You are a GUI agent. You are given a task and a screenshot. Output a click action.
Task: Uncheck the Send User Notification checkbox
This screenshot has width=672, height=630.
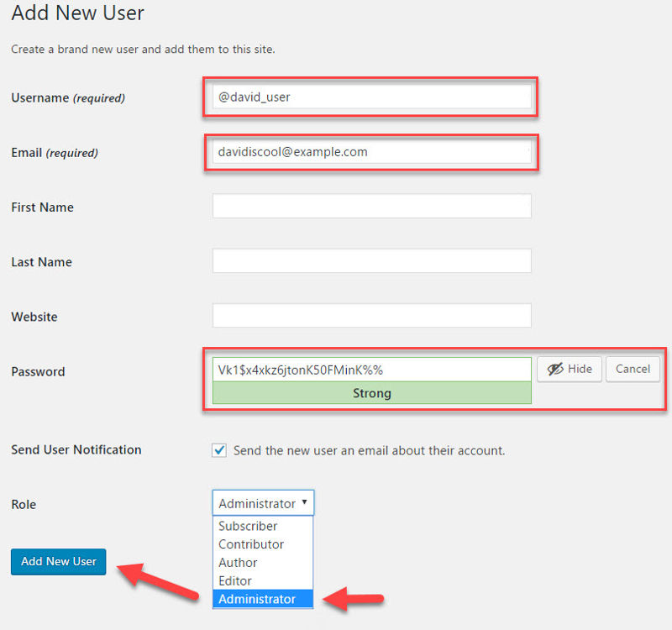pos(218,450)
